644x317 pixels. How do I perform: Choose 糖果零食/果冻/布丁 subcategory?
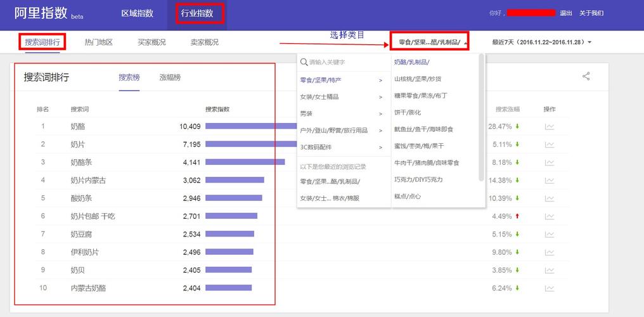coord(421,95)
